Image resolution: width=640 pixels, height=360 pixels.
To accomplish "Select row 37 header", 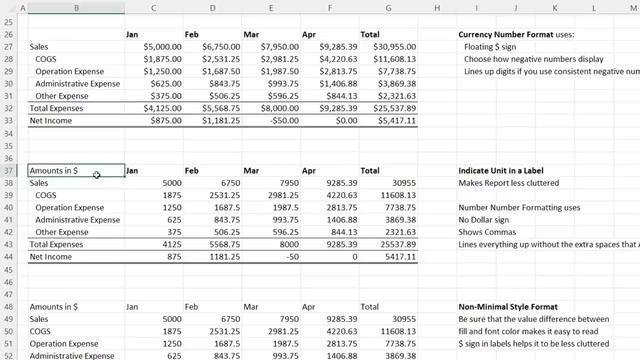I will click(x=9, y=171).
